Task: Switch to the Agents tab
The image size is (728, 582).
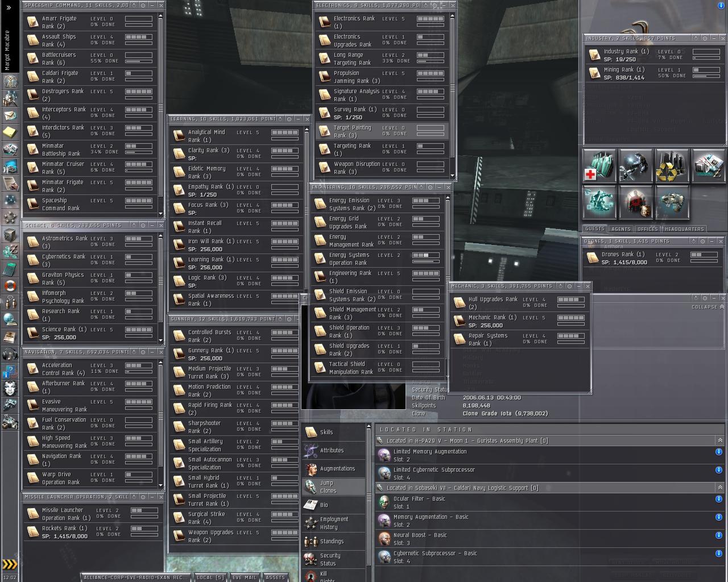Action: 621,229
